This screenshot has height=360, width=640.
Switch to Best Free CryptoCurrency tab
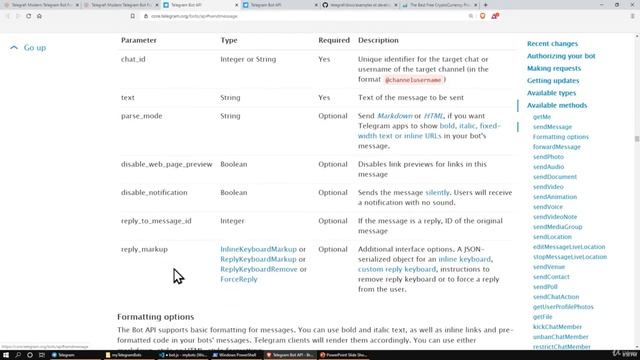coord(439,5)
